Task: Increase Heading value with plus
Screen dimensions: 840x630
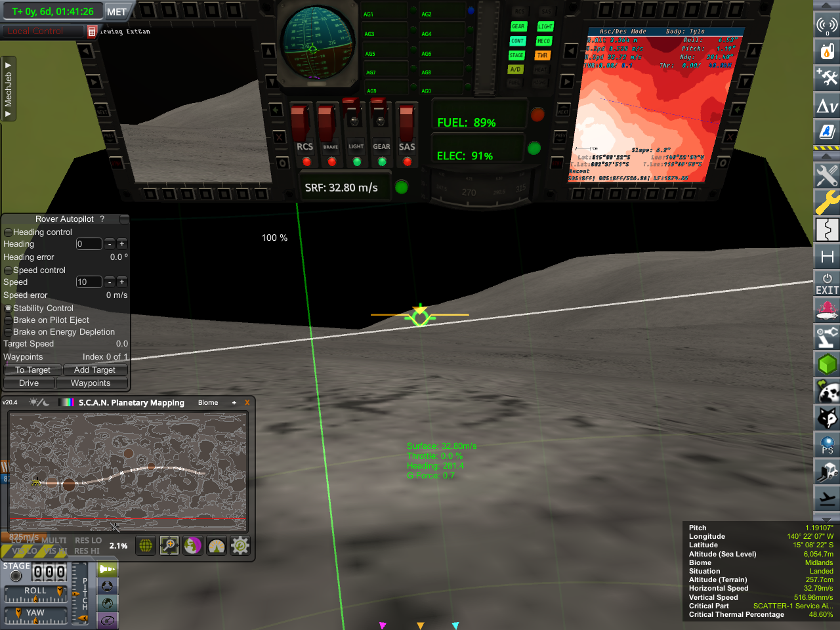Action: pyautogui.click(x=121, y=244)
